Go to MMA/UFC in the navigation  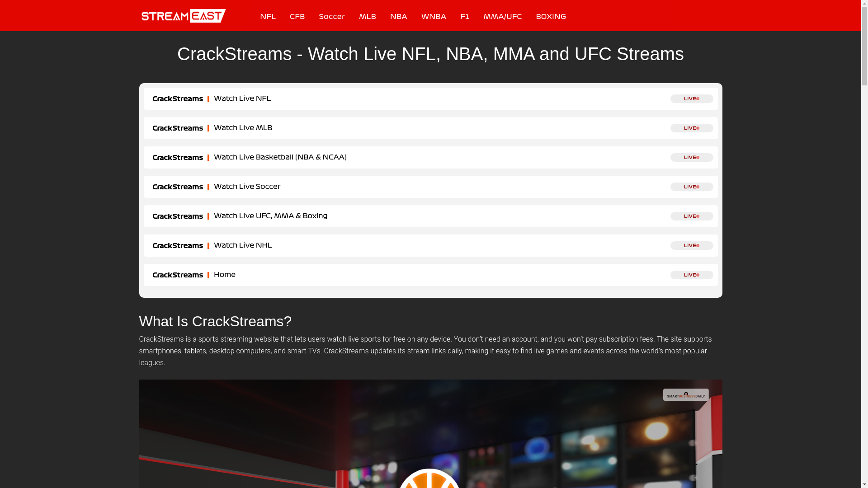pos(502,17)
